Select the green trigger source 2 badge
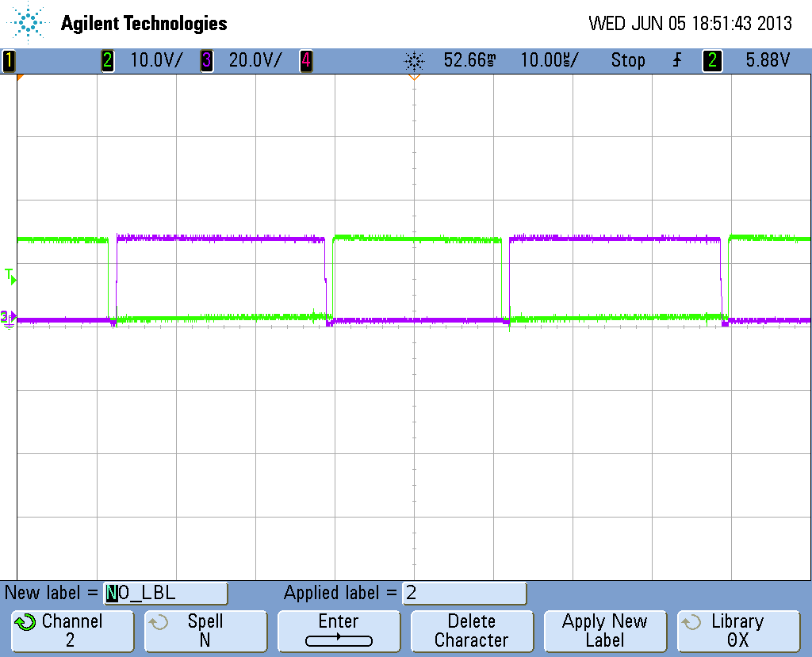The image size is (812, 657). [712, 60]
